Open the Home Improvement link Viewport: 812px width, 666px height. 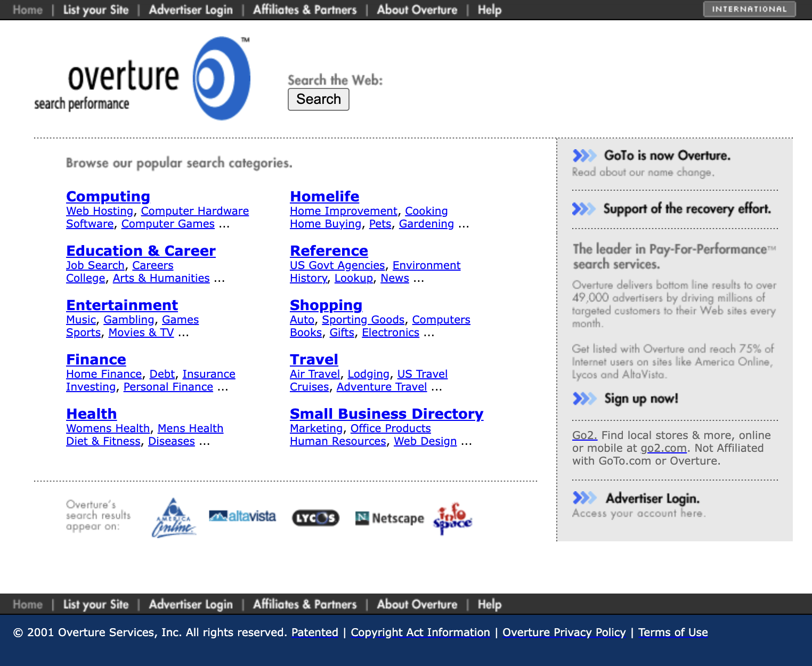(344, 211)
